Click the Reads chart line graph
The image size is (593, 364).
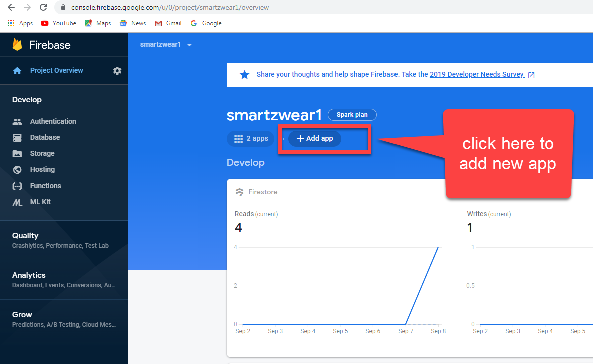(340, 286)
